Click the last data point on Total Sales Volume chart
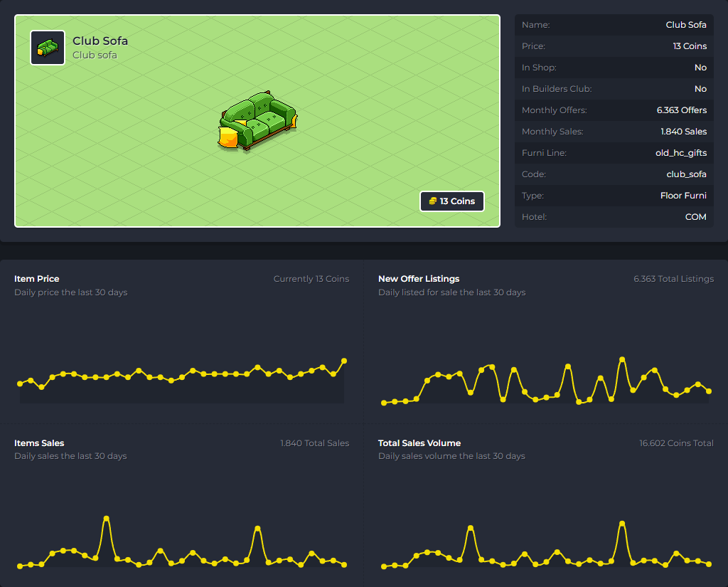The height and width of the screenshot is (587, 728). pos(709,564)
